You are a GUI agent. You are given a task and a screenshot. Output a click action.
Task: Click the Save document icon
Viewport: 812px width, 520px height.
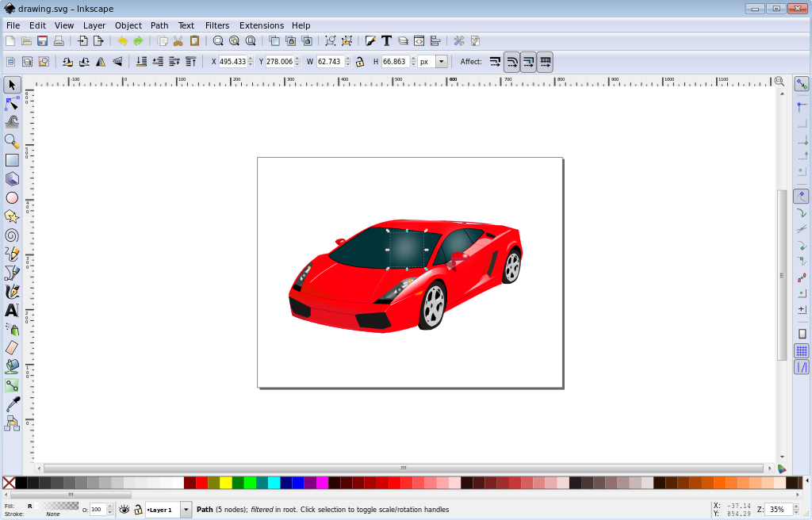tap(43, 41)
